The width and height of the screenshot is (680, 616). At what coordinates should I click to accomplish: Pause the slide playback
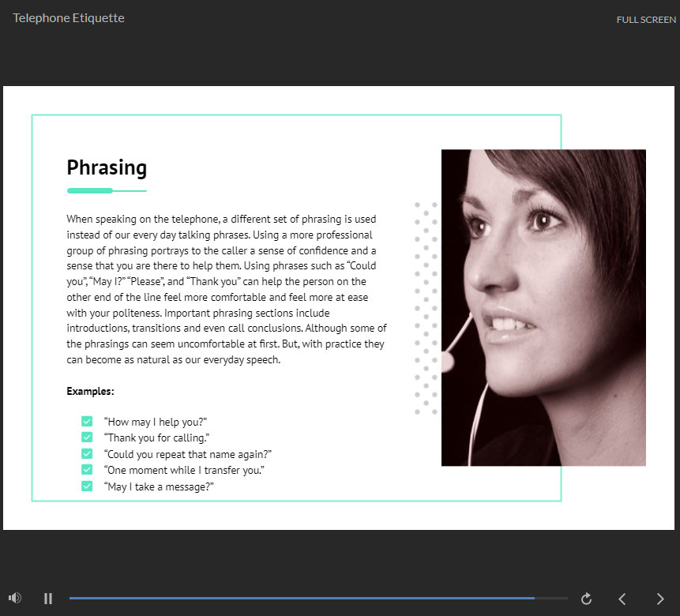coord(48,599)
